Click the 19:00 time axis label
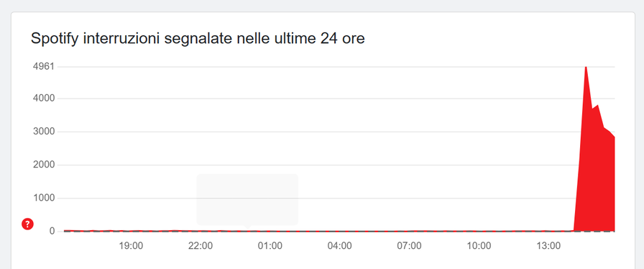Screen dimensions: 644x269 (x=131, y=246)
